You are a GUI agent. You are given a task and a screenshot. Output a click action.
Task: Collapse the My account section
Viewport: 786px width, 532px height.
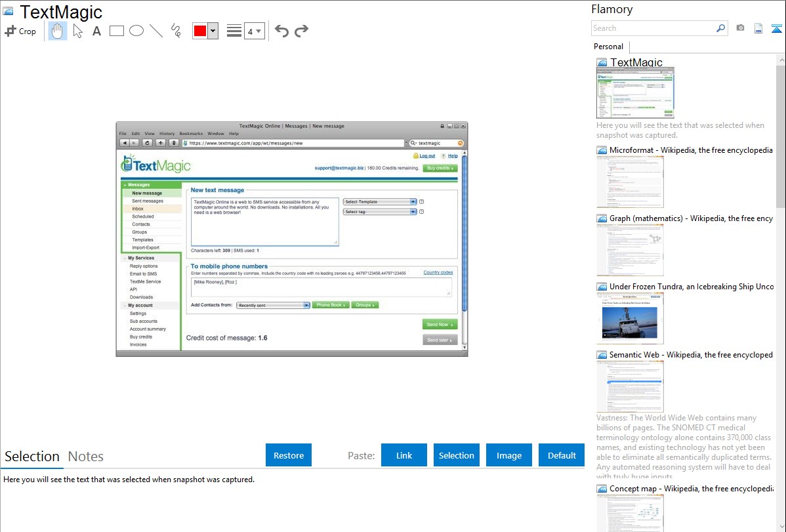pyautogui.click(x=124, y=306)
